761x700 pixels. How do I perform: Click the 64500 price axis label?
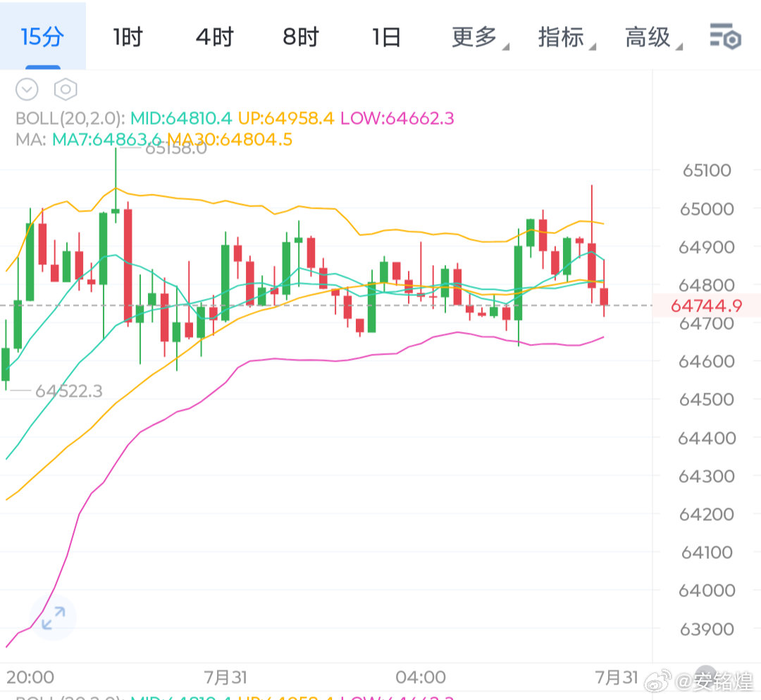(x=706, y=400)
